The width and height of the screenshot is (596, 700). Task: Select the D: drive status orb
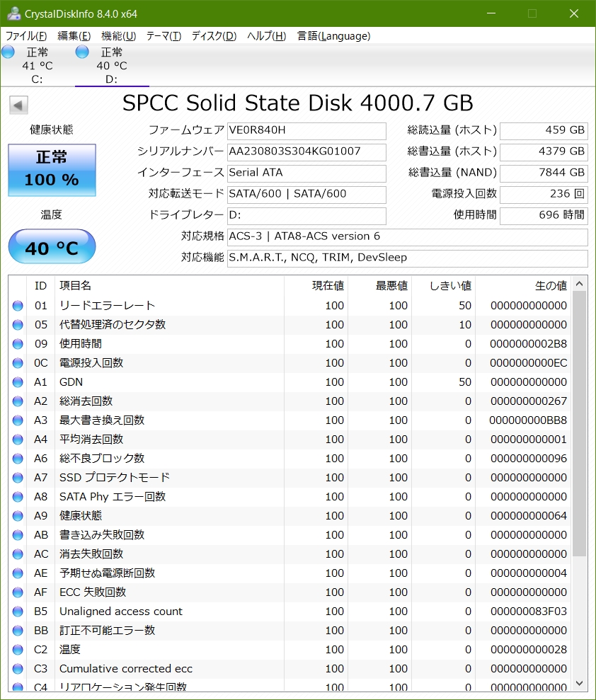click(82, 52)
